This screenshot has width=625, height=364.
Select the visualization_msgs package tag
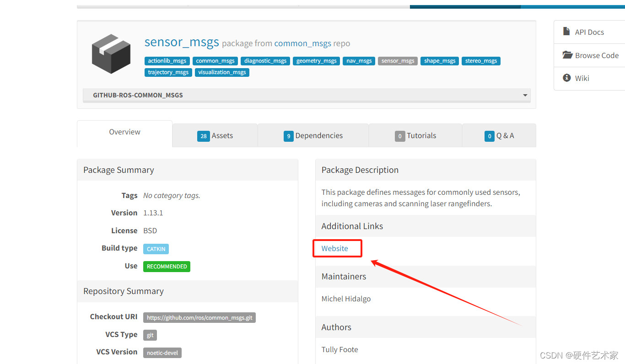[x=222, y=72]
